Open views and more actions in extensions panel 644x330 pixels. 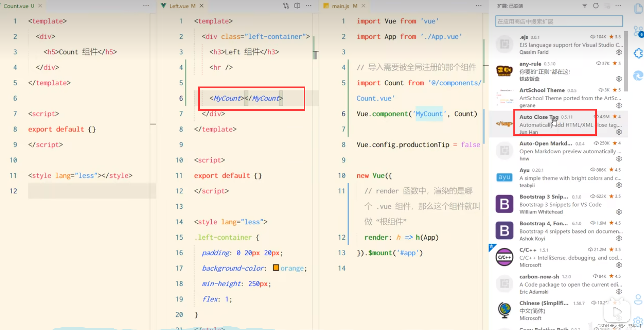tap(618, 5)
